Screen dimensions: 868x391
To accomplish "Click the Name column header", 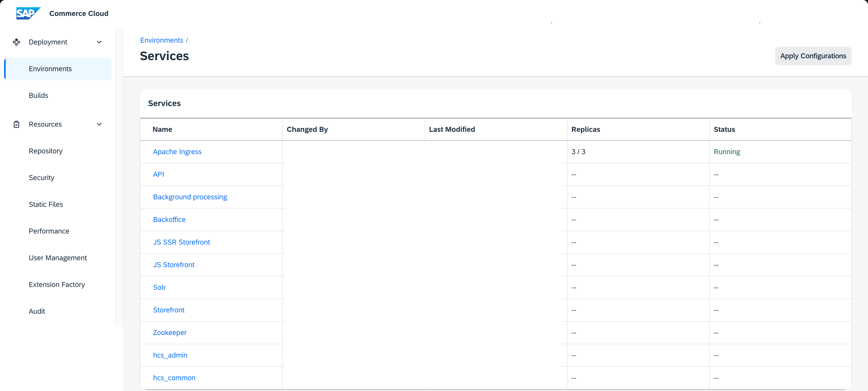I will tap(162, 129).
